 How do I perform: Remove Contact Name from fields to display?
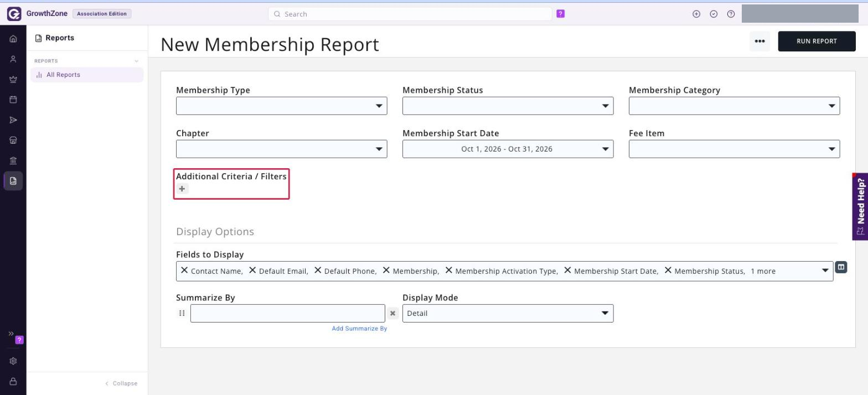click(x=184, y=271)
